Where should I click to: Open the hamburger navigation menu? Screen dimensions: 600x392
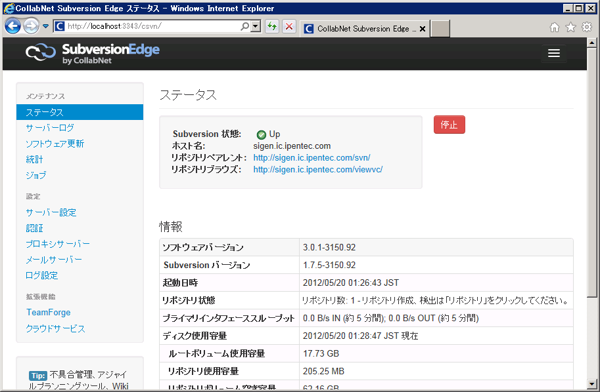coord(554,53)
